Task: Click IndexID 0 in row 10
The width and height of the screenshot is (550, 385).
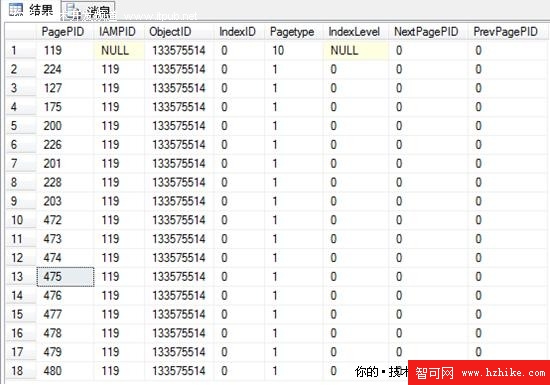Action: [239, 220]
